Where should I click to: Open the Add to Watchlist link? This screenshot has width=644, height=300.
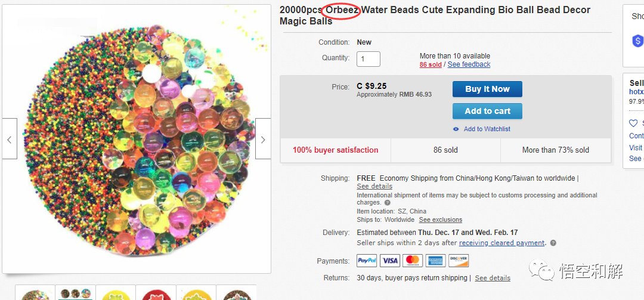click(x=487, y=129)
